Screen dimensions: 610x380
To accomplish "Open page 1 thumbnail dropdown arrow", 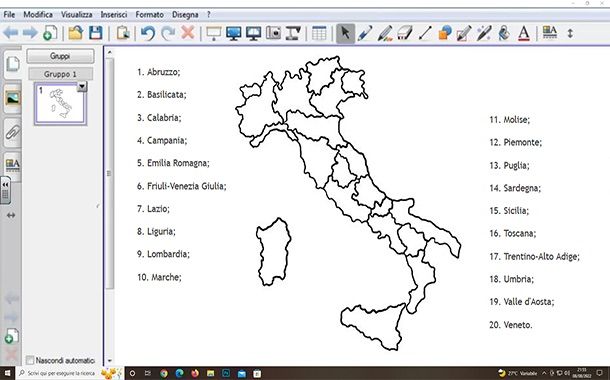I will (x=82, y=86).
